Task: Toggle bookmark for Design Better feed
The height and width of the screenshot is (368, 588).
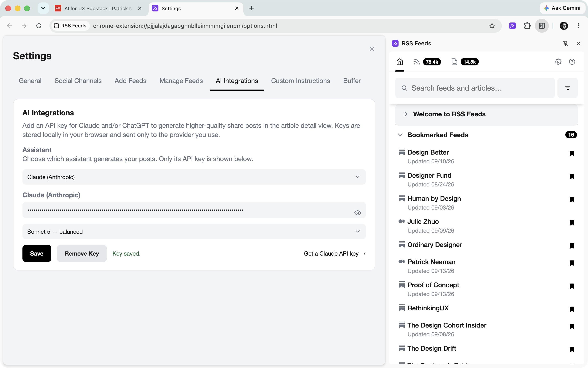Action: coord(572,153)
